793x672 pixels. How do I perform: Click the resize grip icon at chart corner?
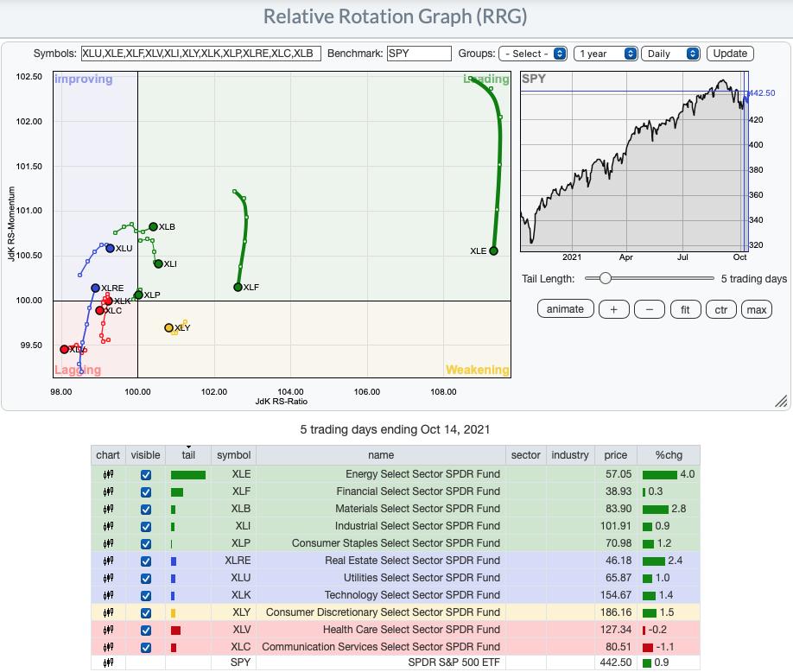click(x=781, y=401)
